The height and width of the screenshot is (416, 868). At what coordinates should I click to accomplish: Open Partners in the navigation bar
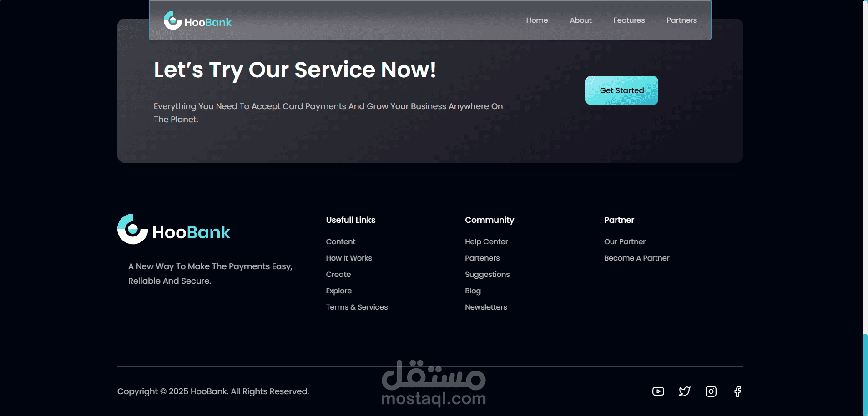(681, 20)
